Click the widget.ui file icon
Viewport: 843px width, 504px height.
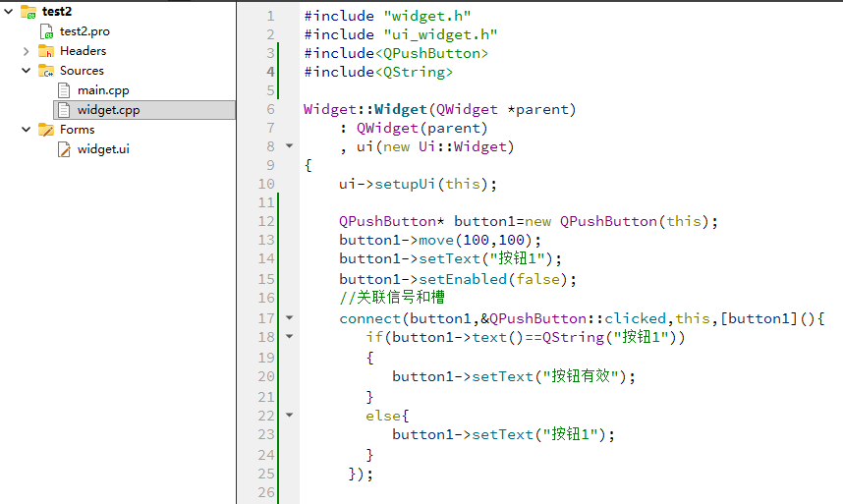pos(64,148)
